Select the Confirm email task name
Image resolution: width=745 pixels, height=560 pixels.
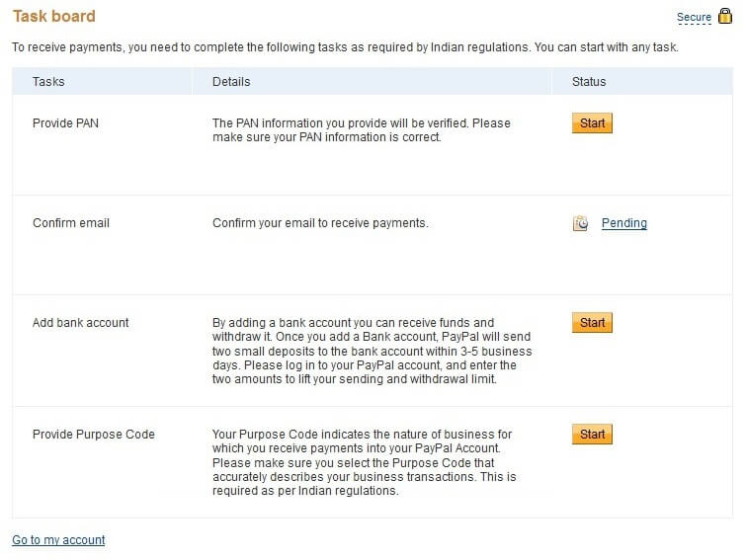tap(71, 223)
